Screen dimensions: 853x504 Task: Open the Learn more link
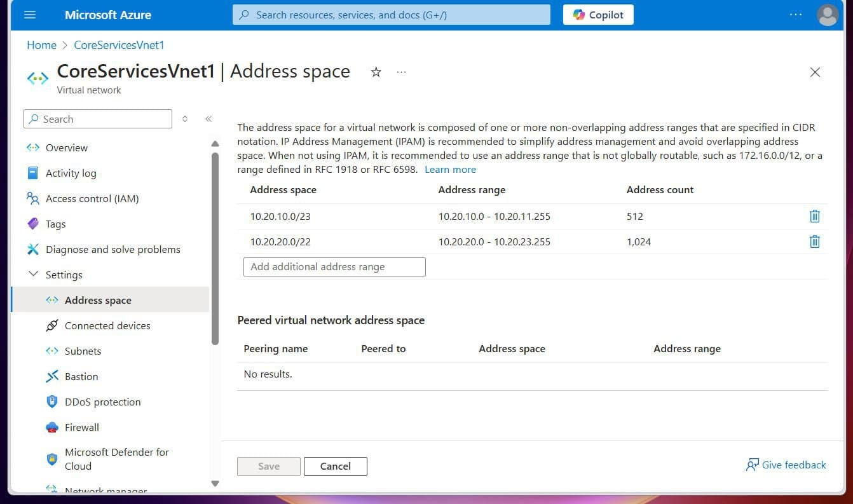coord(450,169)
